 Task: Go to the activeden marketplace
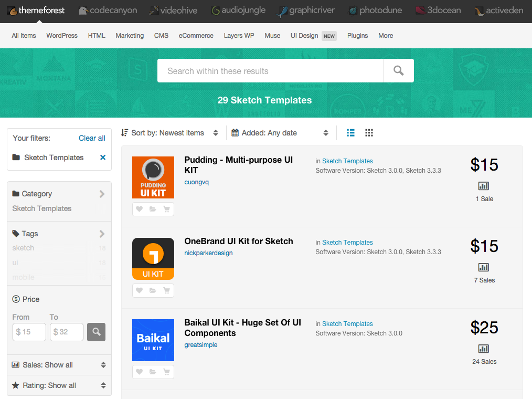point(499,10)
